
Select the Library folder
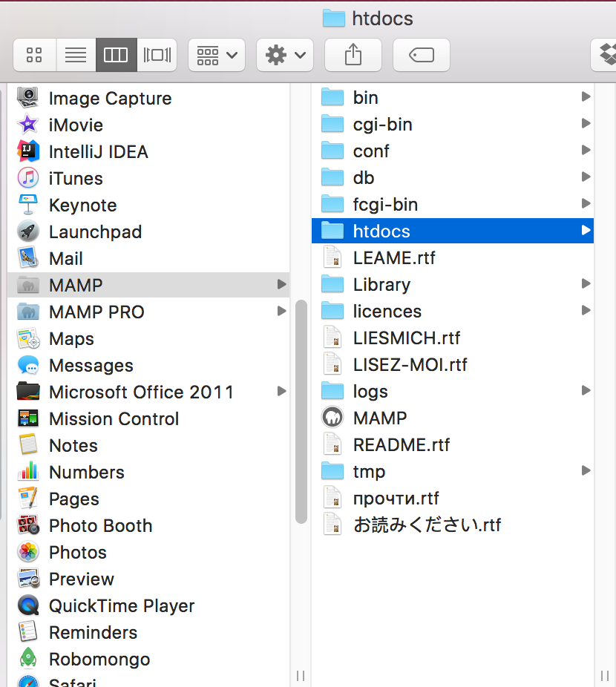[453, 284]
